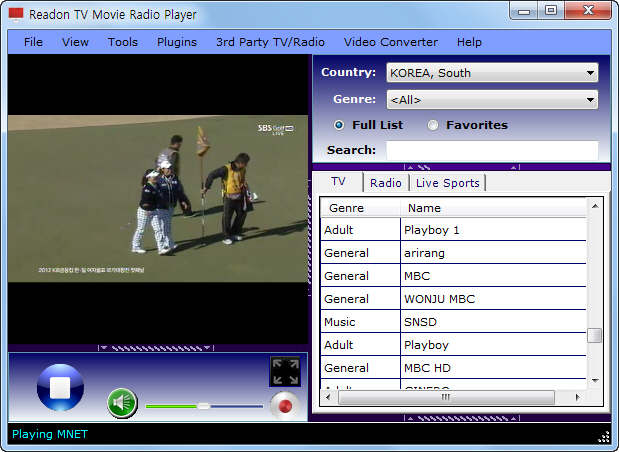Close the Readon TV window
The height and width of the screenshot is (452, 619).
pyautogui.click(x=588, y=11)
